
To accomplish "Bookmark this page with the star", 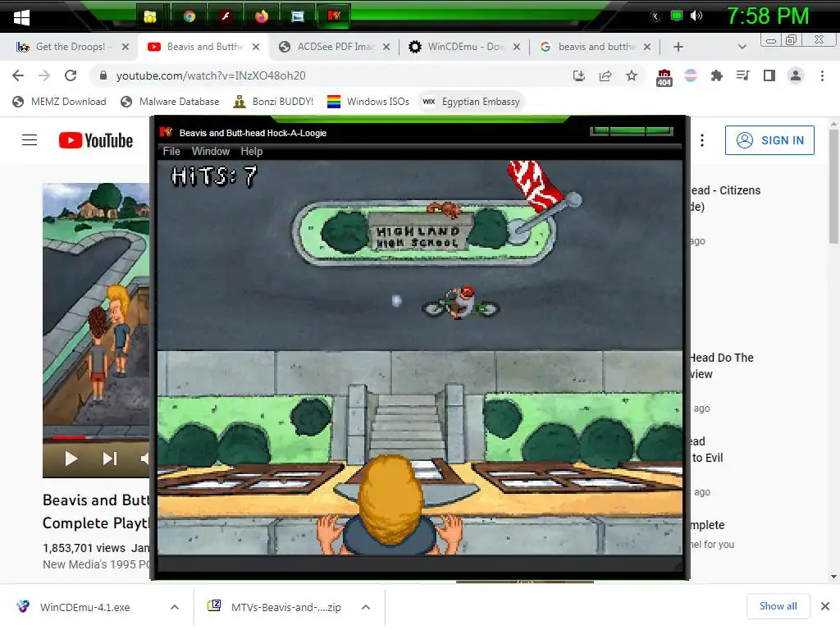I will click(x=632, y=75).
